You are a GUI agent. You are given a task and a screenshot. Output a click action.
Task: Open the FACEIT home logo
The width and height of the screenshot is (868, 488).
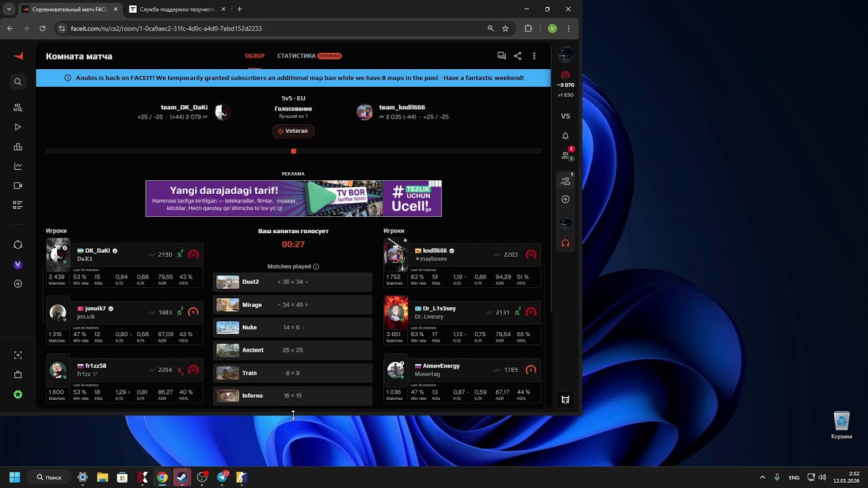(x=18, y=56)
